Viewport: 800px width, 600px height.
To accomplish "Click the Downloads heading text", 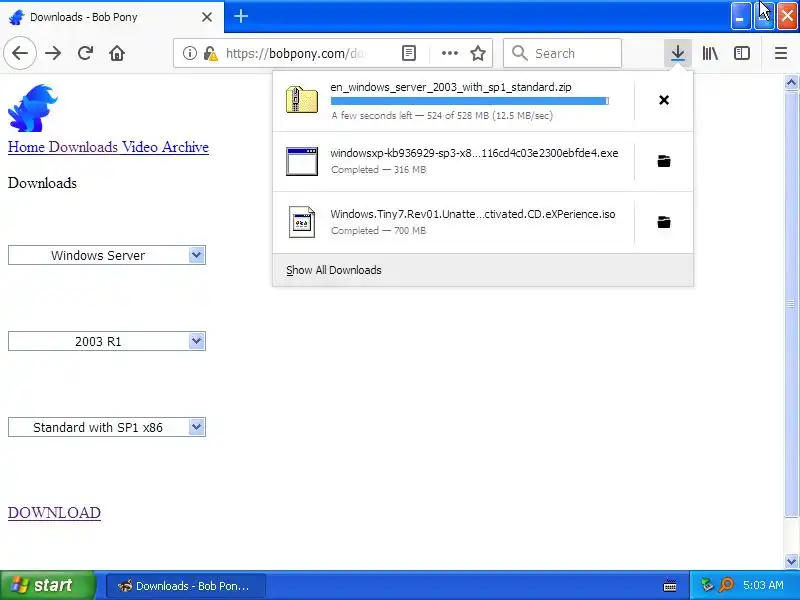I will pos(42,183).
